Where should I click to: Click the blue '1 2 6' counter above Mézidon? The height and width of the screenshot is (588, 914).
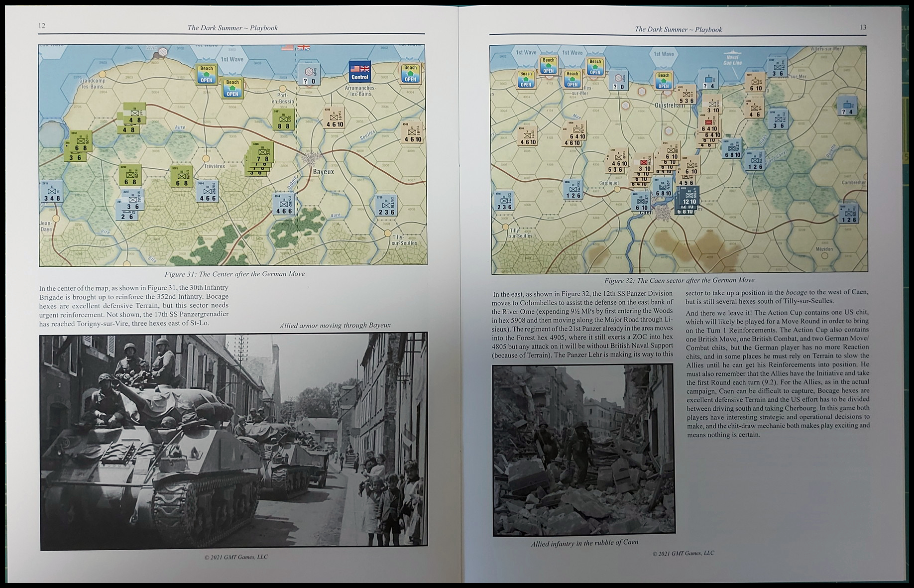pyautogui.click(x=849, y=214)
